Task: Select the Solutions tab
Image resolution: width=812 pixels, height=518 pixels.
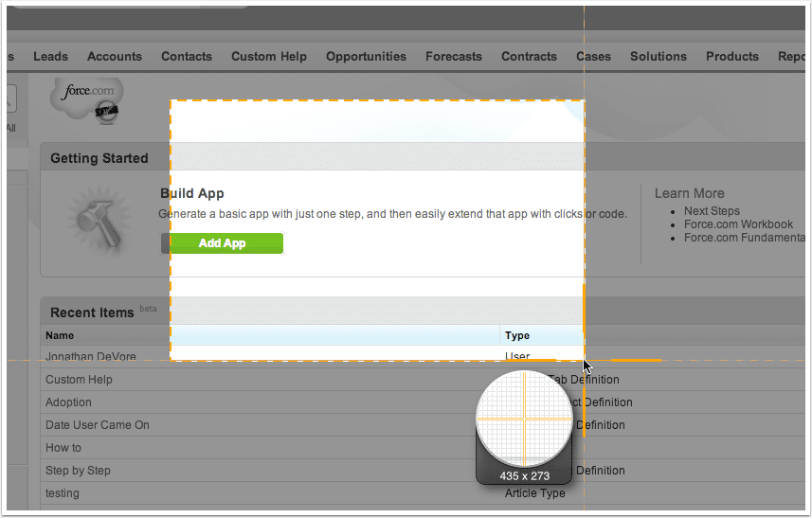Action: click(x=659, y=57)
